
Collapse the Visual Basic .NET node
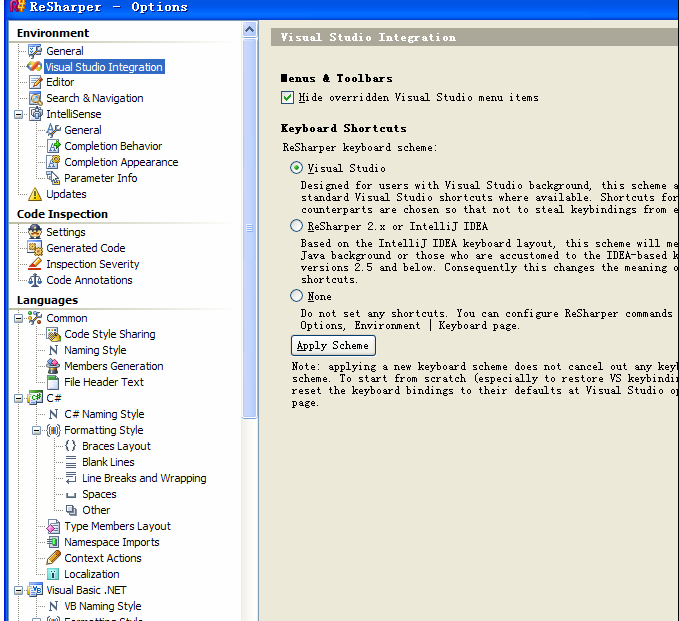point(19,591)
